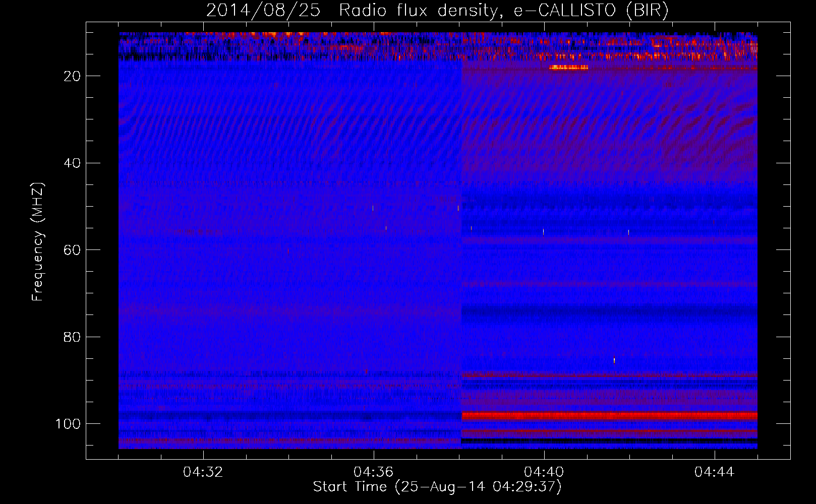Click the bright red band near 98 MHz
Viewport: 816px width, 504px height.
pos(609,416)
